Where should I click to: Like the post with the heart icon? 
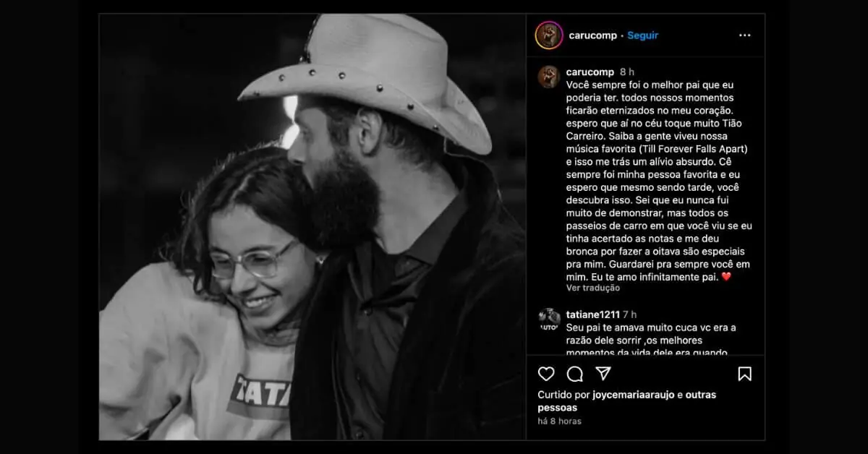[x=546, y=374]
